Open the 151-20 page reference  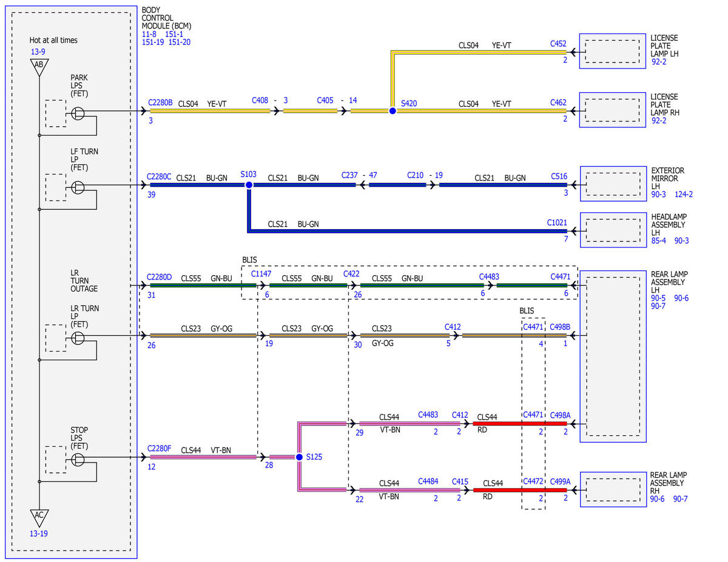click(x=180, y=42)
